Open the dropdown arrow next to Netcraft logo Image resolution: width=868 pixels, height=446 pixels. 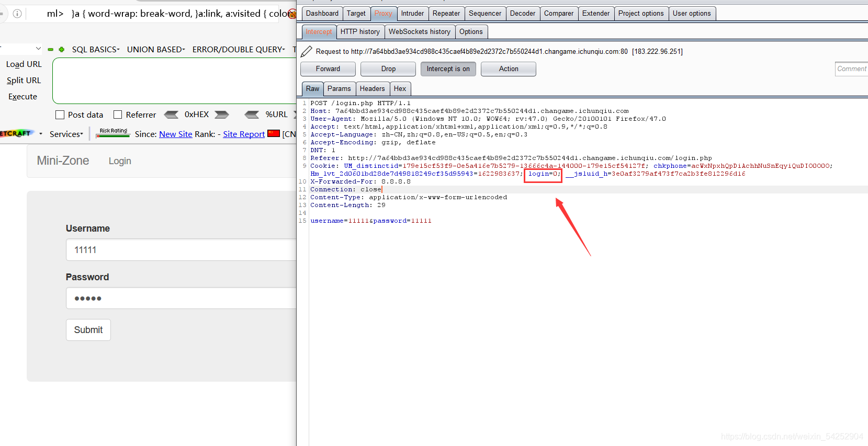41,134
